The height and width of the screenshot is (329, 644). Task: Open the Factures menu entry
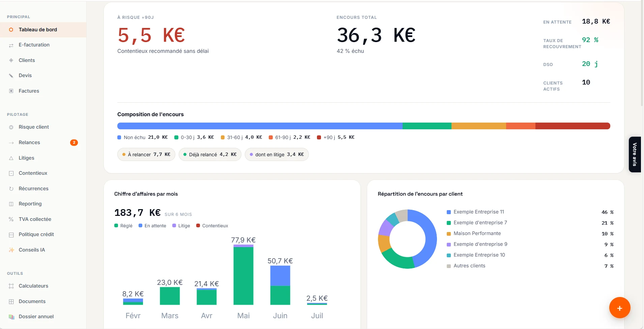43,91
